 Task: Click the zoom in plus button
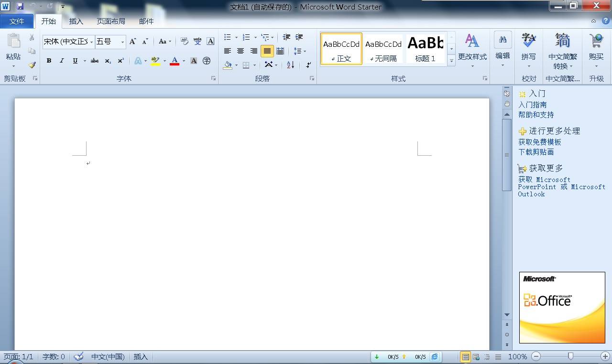[x=605, y=356]
